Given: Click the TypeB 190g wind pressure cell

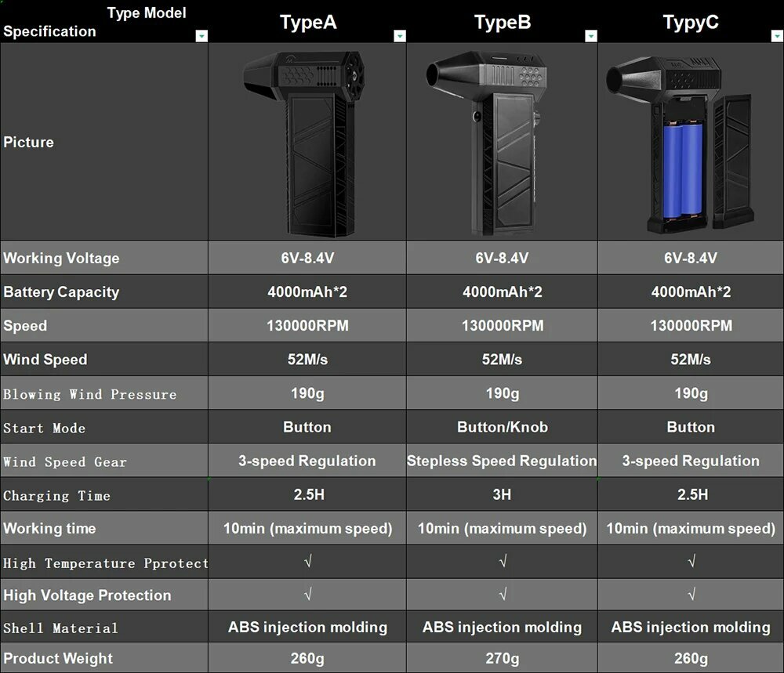Looking at the screenshot, I should (502, 393).
